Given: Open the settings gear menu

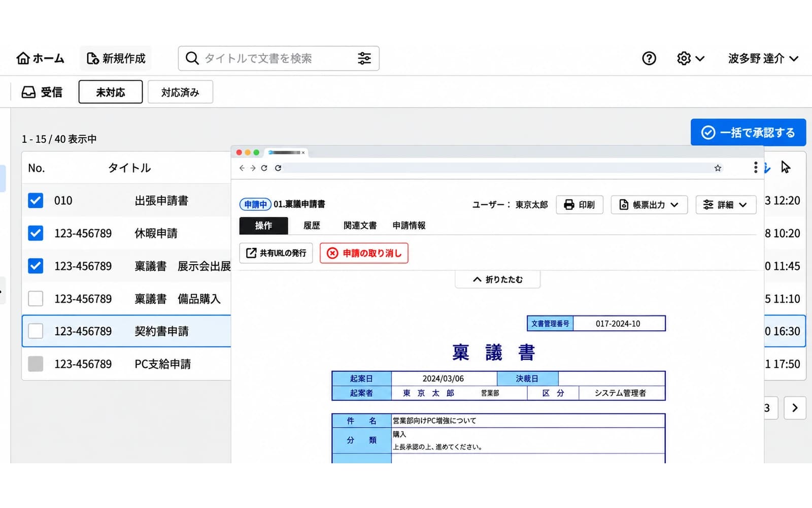Looking at the screenshot, I should click(x=690, y=58).
